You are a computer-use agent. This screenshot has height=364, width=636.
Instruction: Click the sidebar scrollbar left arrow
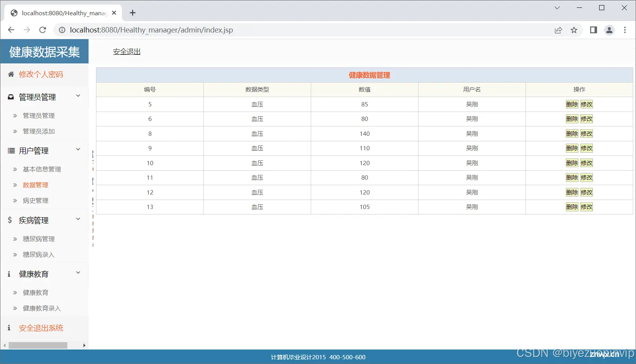4,345
